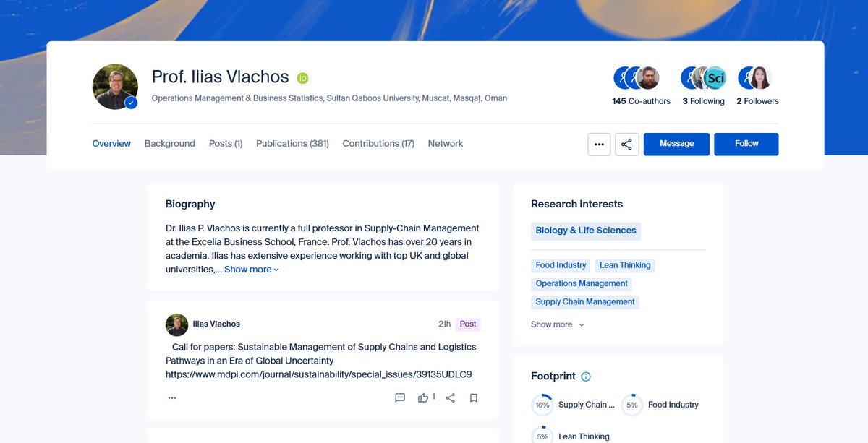Click the 2 Followers link
868x443 pixels.
click(x=757, y=101)
